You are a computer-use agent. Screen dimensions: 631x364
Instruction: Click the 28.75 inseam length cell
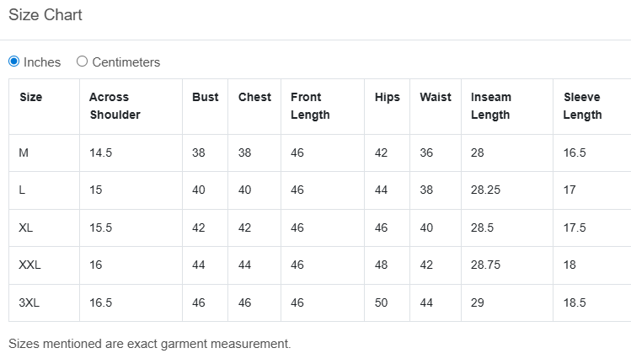tap(485, 265)
